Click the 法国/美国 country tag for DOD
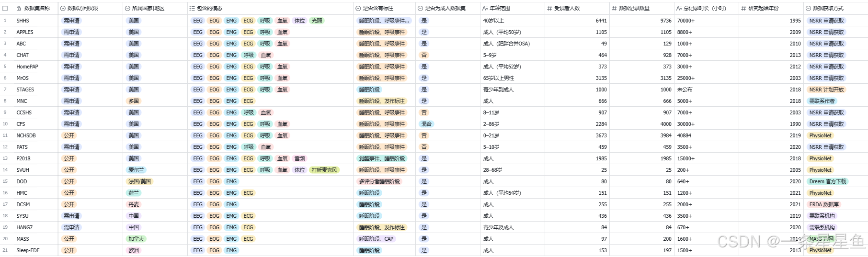The width and height of the screenshot is (868, 257). click(x=139, y=181)
